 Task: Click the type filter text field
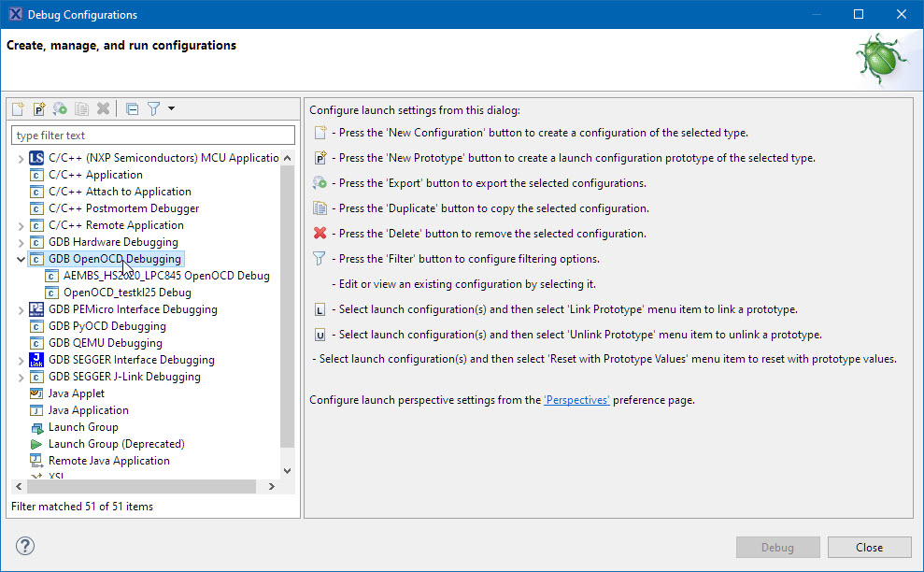[152, 136]
